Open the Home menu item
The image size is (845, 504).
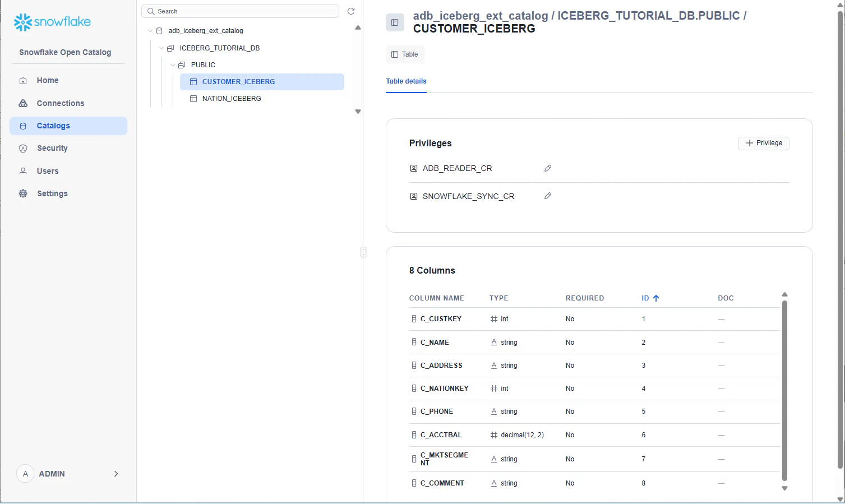(68, 81)
